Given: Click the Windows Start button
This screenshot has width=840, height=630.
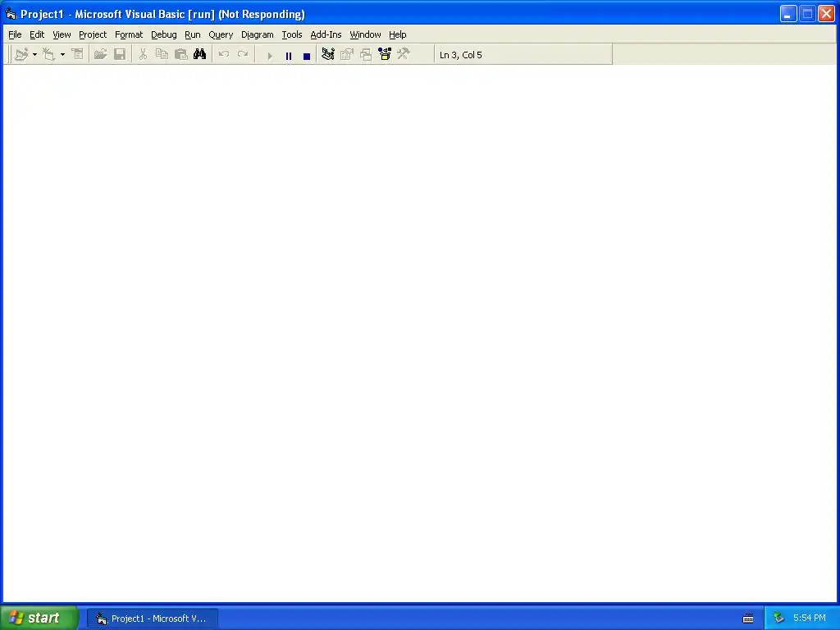Looking at the screenshot, I should (39, 618).
